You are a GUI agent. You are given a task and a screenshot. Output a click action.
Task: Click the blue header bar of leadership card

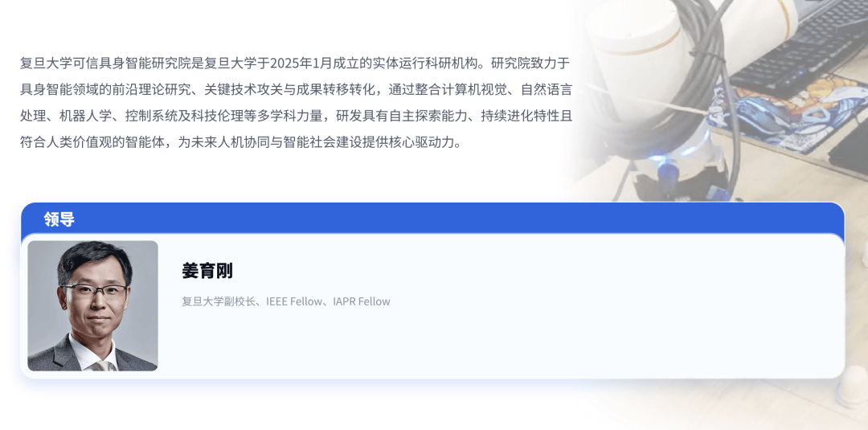tap(433, 218)
